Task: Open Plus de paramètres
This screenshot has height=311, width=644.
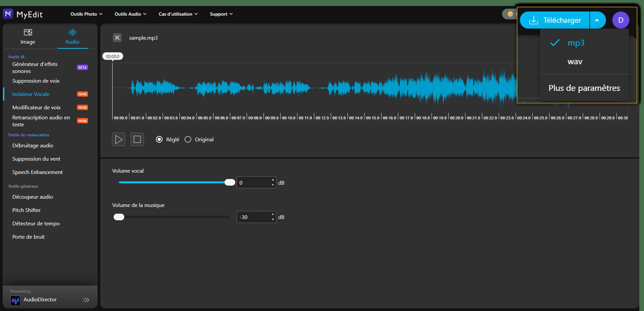Action: (x=584, y=88)
